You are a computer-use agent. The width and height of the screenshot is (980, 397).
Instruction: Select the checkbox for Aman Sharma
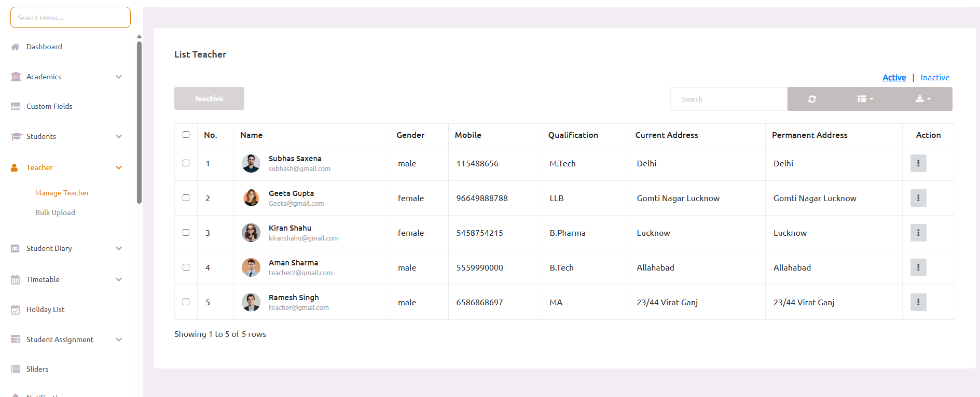coord(186,267)
